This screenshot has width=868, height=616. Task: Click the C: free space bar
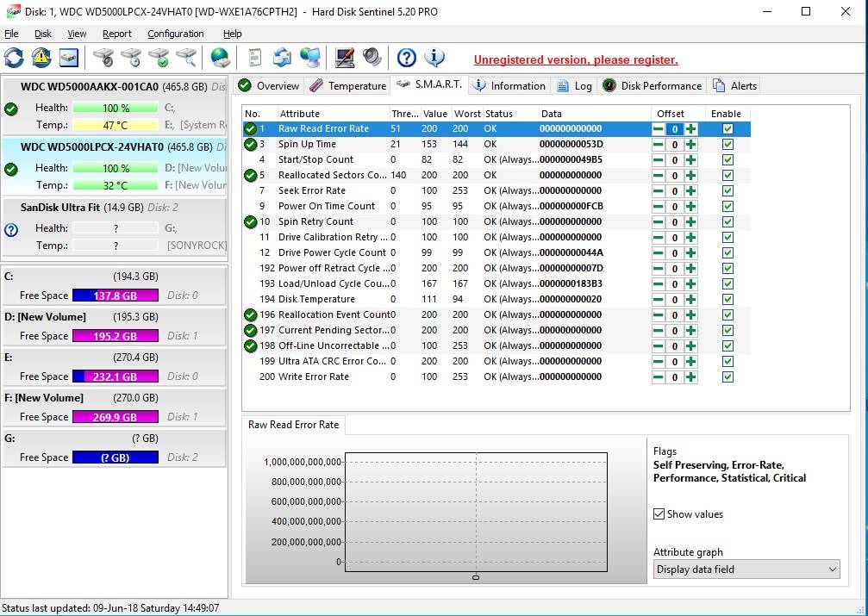(x=116, y=296)
